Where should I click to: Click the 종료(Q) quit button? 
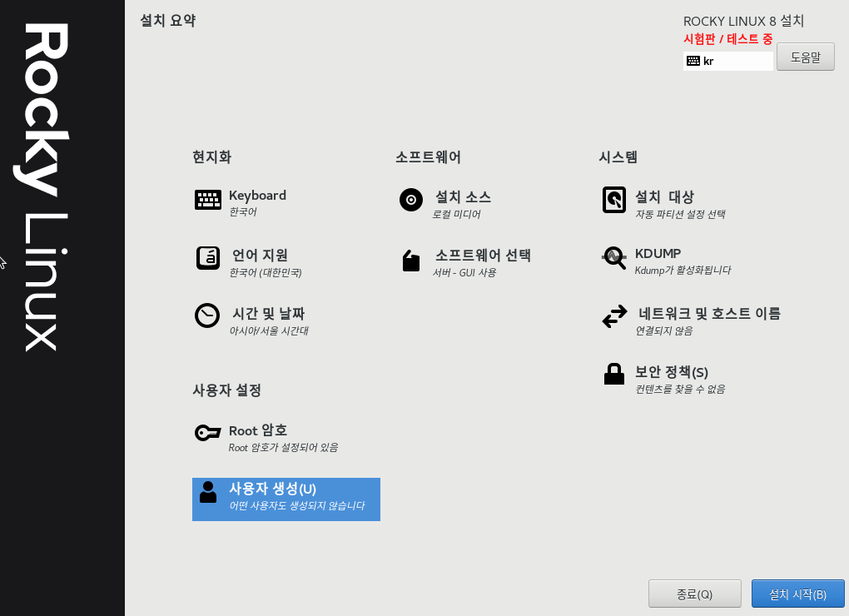(695, 594)
